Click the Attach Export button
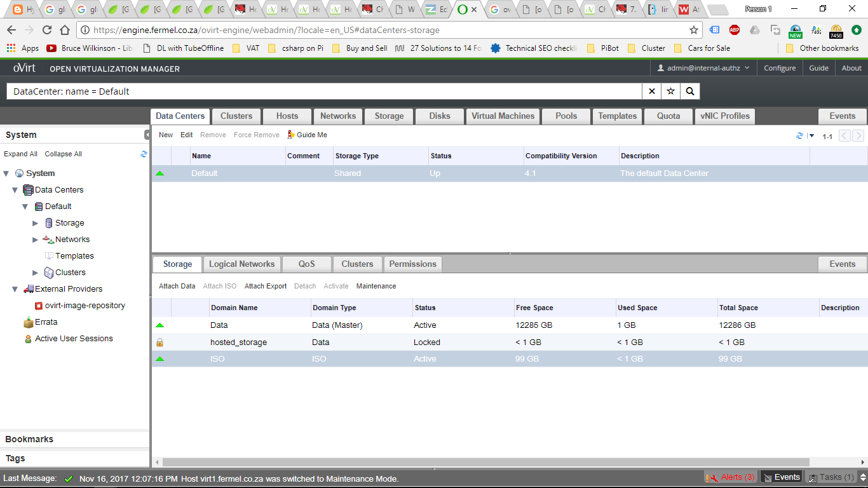The image size is (868, 488). coord(266,286)
